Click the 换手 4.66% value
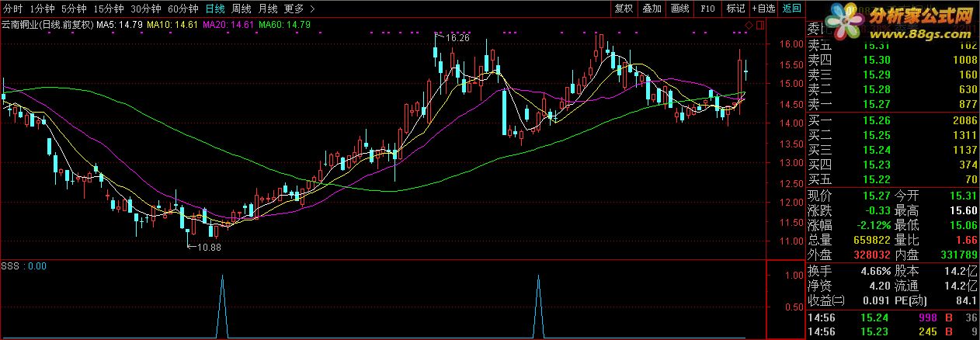Image resolution: width=980 pixels, height=340 pixels. (x=876, y=271)
